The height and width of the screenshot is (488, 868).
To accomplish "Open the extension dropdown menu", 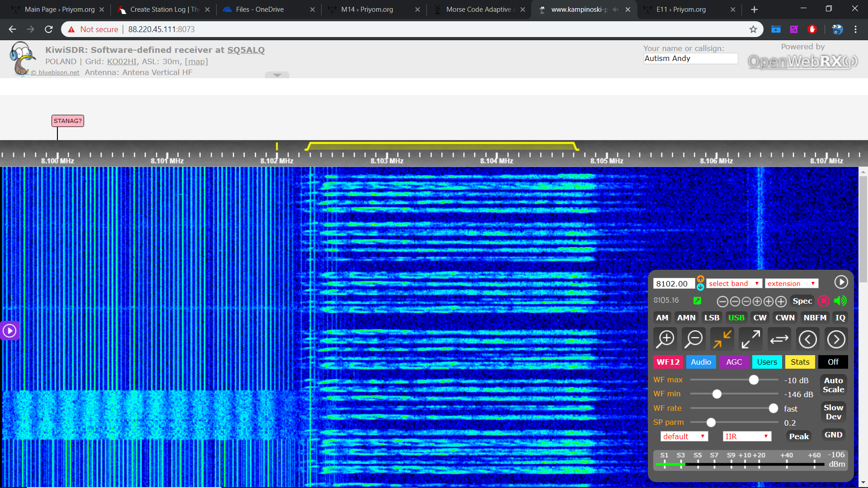I will click(791, 284).
